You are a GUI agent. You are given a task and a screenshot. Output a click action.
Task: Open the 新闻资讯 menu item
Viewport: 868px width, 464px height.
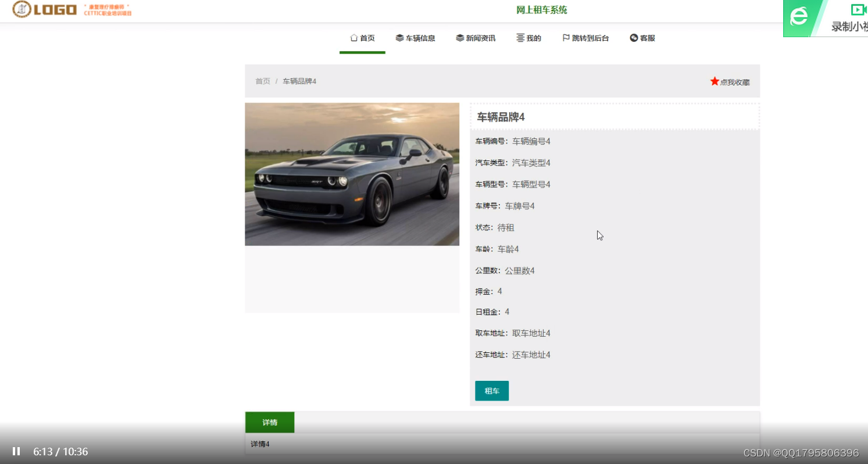click(x=476, y=38)
